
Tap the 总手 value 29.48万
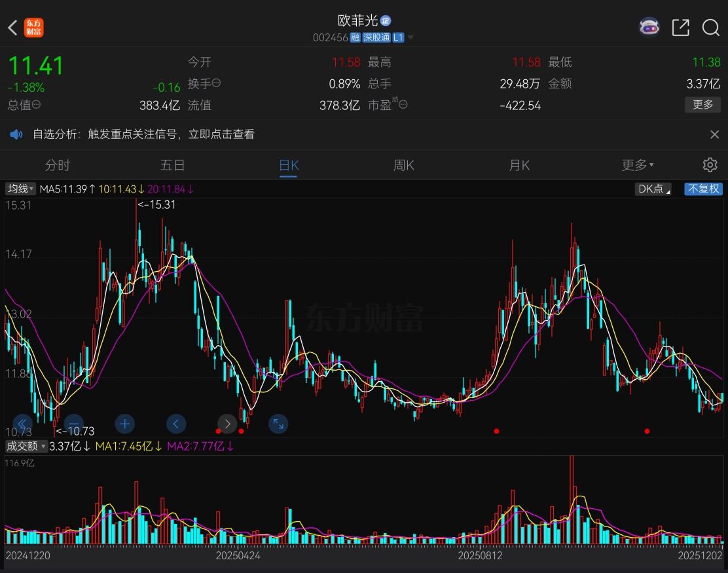520,84
